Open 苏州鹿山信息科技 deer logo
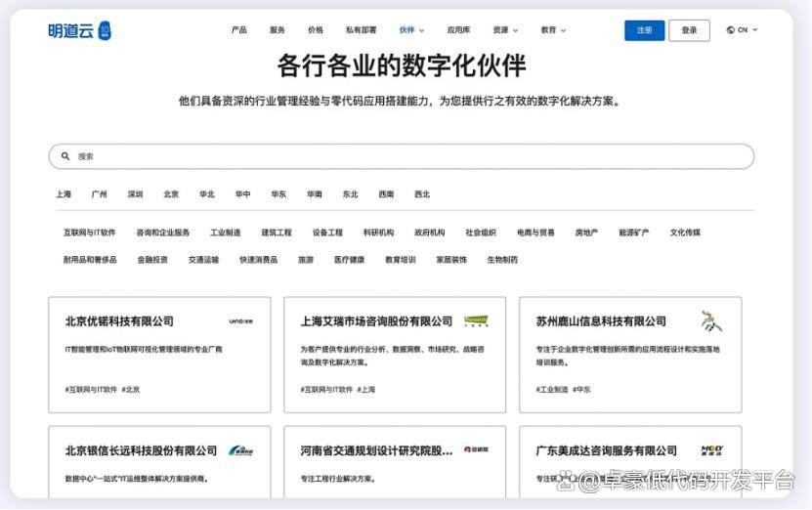The height and width of the screenshot is (510, 812). point(711,321)
